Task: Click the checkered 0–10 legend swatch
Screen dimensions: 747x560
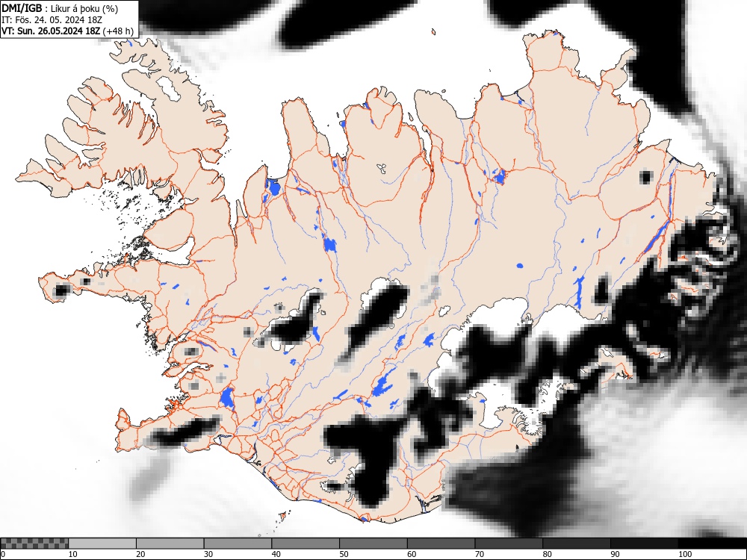Action: (34, 544)
